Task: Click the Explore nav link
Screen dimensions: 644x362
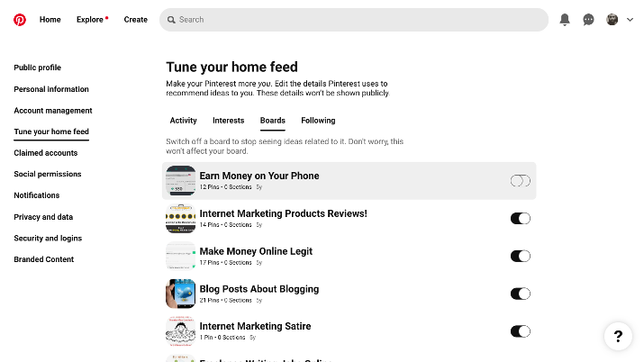Action: (90, 20)
